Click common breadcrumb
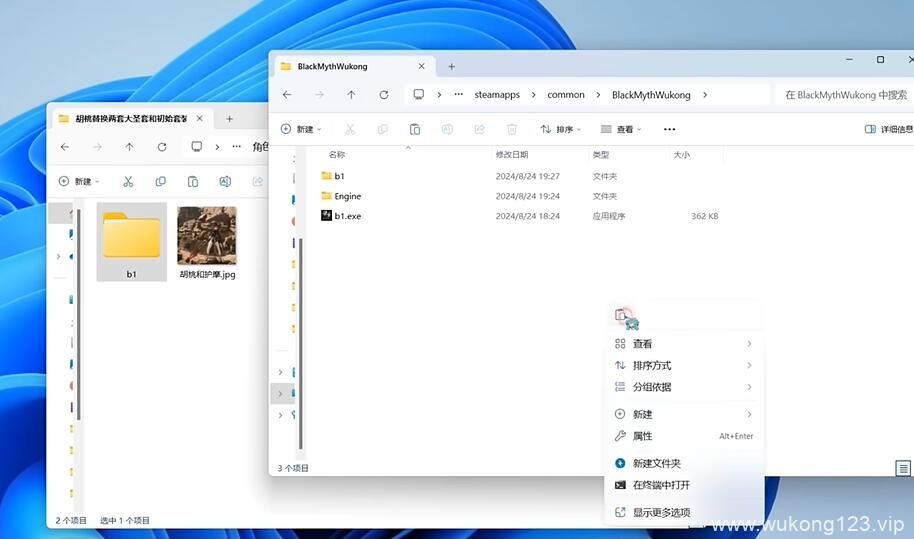Image resolution: width=914 pixels, height=539 pixels. [x=565, y=94]
